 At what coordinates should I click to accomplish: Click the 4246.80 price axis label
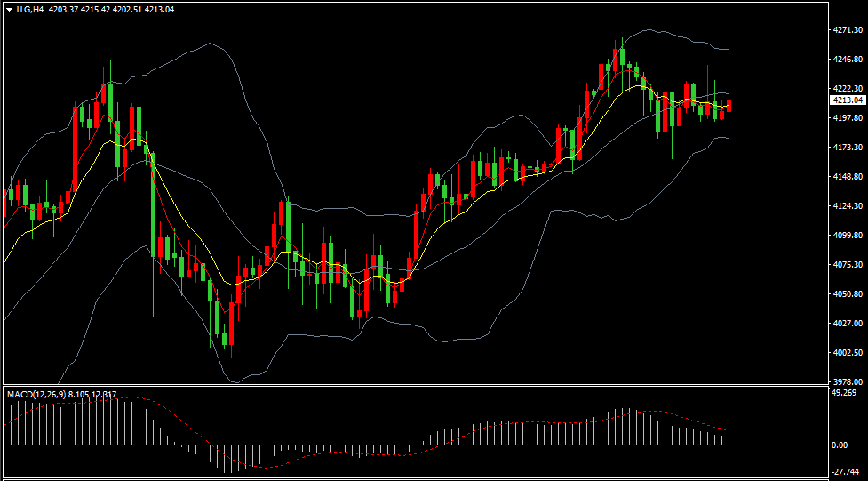848,60
